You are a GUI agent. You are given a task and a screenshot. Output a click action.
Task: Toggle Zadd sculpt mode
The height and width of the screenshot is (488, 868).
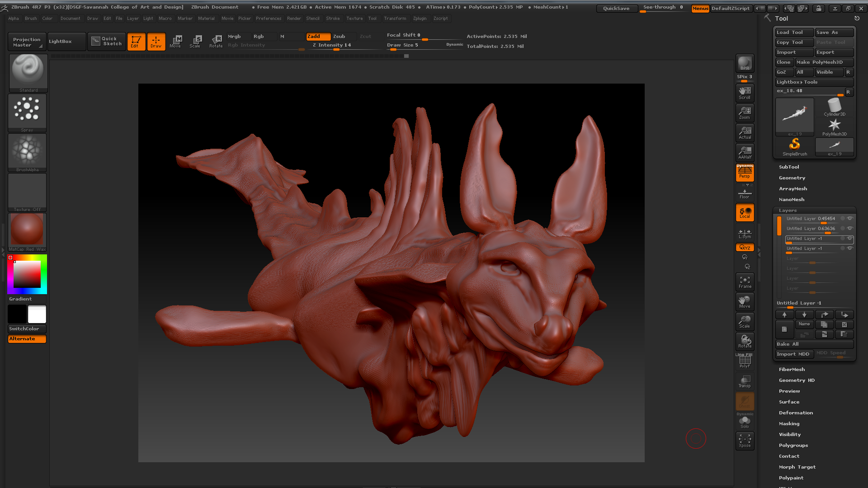point(318,37)
